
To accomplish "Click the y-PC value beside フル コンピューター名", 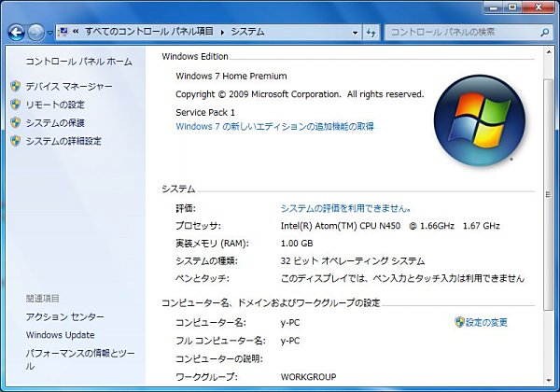I will click(290, 341).
